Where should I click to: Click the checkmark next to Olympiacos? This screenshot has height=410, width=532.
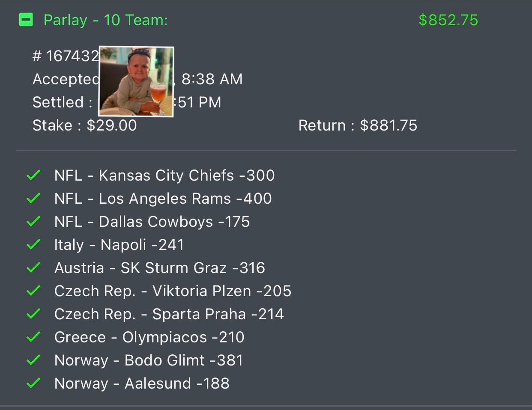tap(33, 337)
